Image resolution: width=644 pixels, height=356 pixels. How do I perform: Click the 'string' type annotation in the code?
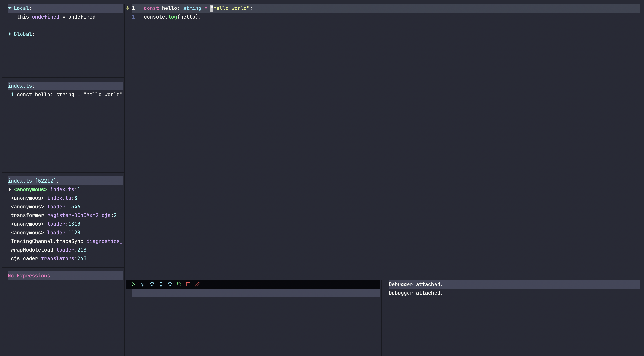click(192, 8)
